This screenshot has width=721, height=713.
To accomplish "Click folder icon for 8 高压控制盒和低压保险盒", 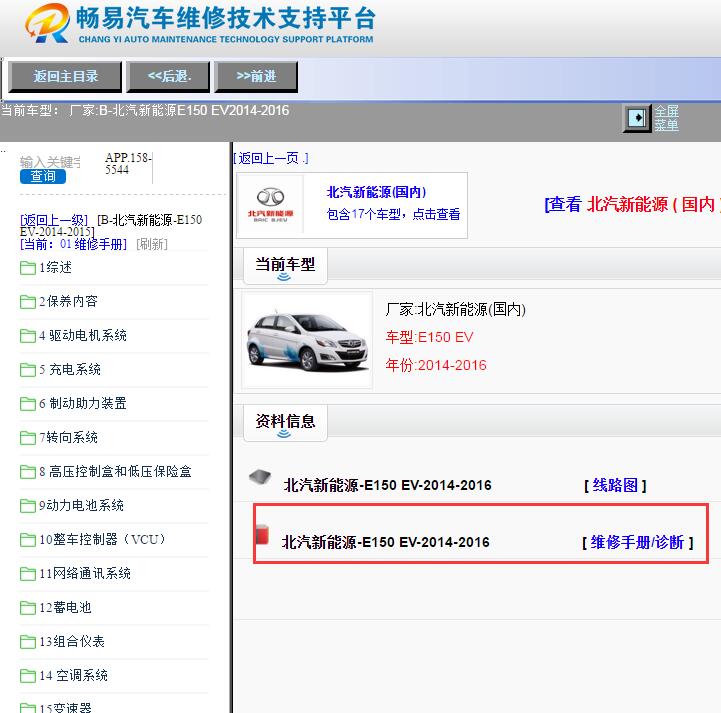I will click(x=28, y=472).
